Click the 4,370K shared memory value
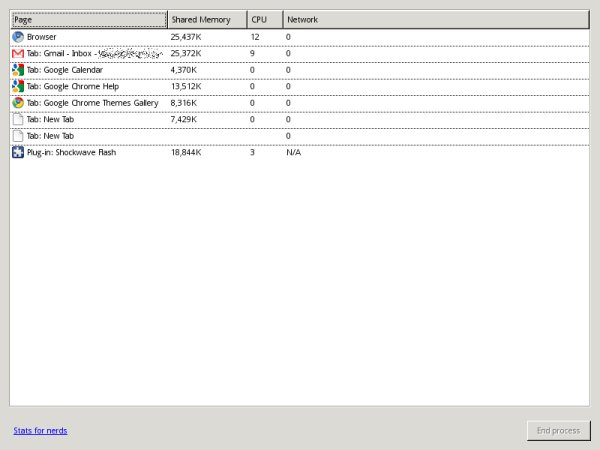The image size is (600, 450). [184, 70]
